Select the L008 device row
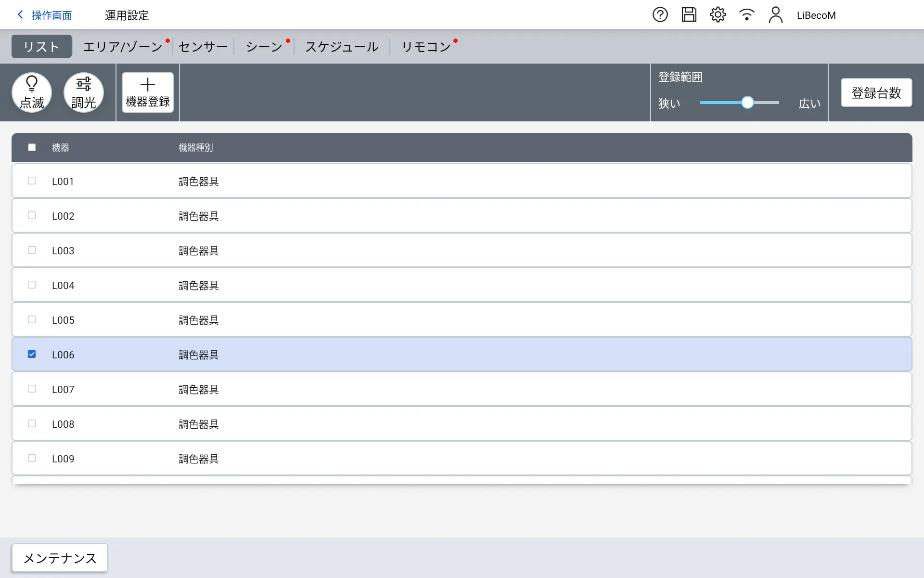This screenshot has height=578, width=924. pyautogui.click(x=462, y=424)
